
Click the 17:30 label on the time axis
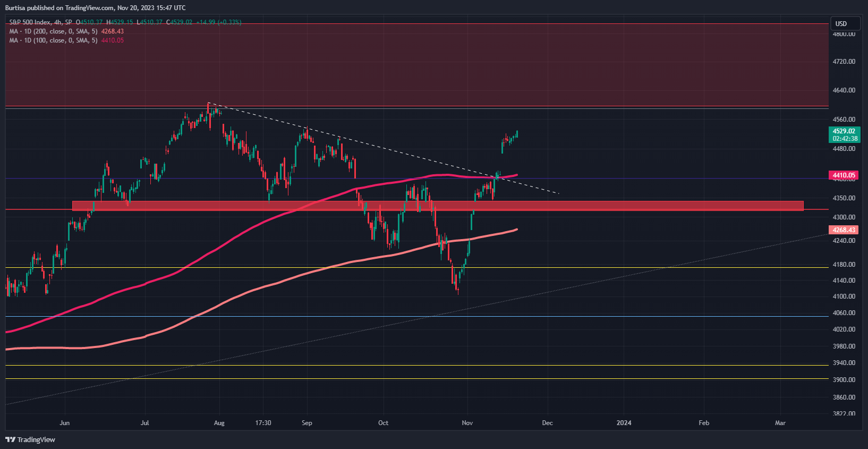[x=263, y=423]
